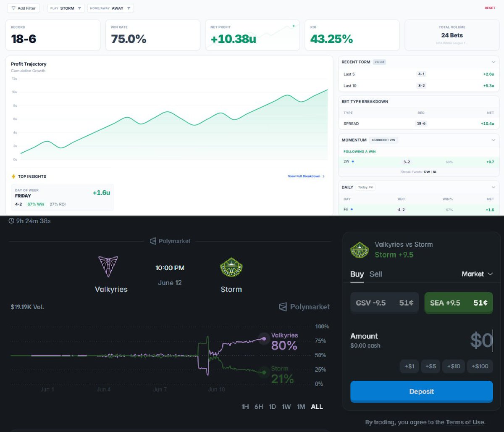Click the RESET link

[490, 8]
